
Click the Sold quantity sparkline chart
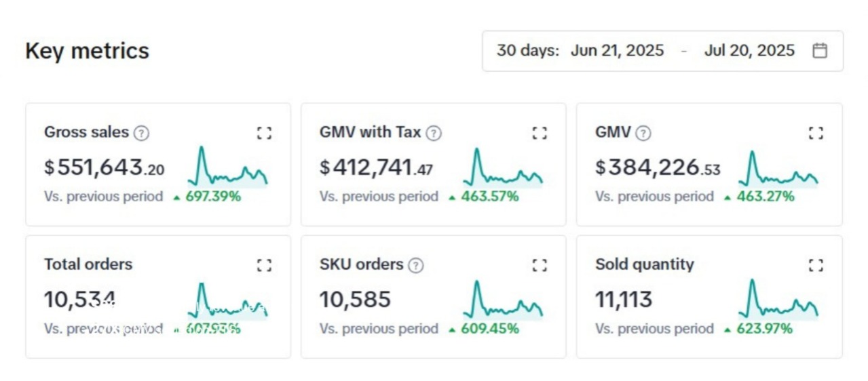tap(778, 302)
